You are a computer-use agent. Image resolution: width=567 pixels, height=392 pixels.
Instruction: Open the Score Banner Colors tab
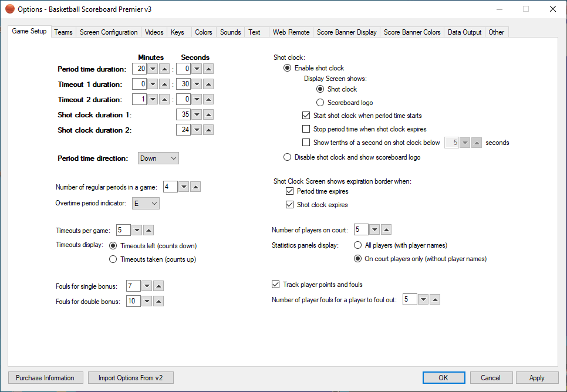412,32
